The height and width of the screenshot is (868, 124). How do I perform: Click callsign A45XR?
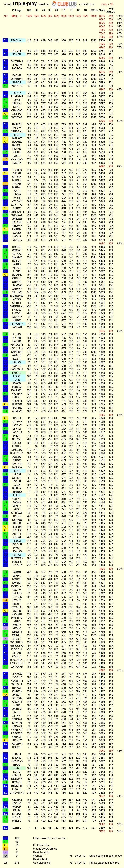coord(16,174)
